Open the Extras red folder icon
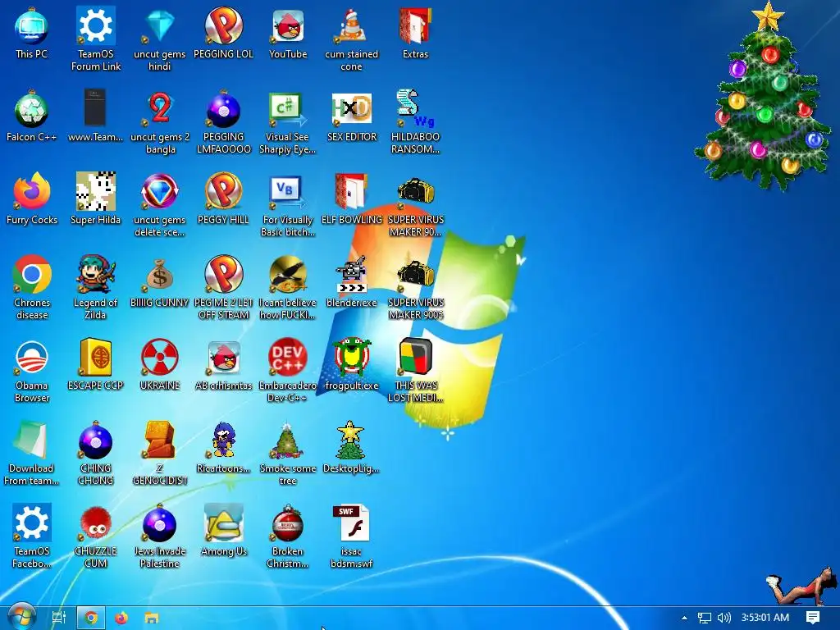This screenshot has width=840, height=630. click(415, 33)
